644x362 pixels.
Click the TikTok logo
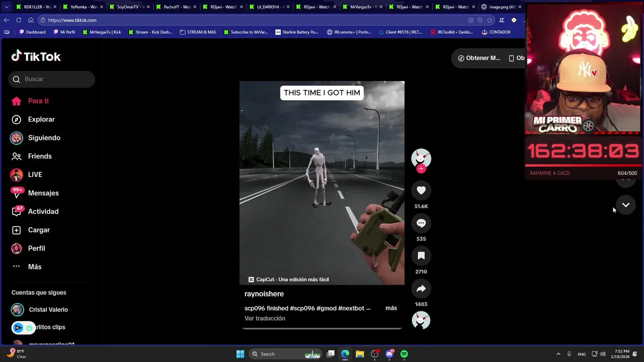(36, 56)
